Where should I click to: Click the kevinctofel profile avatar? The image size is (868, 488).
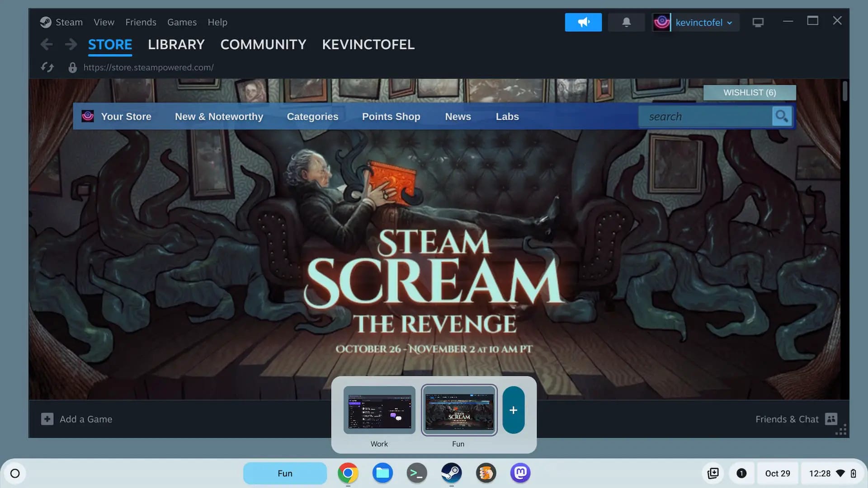662,22
